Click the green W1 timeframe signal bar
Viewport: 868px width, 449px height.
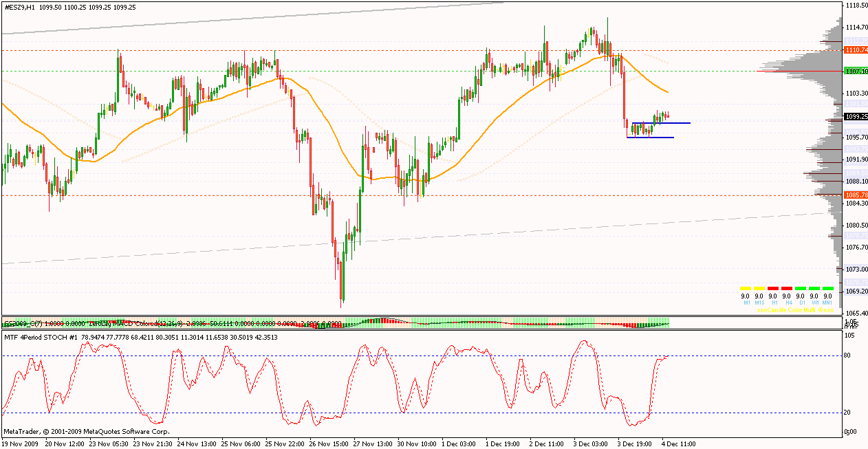tap(814, 288)
